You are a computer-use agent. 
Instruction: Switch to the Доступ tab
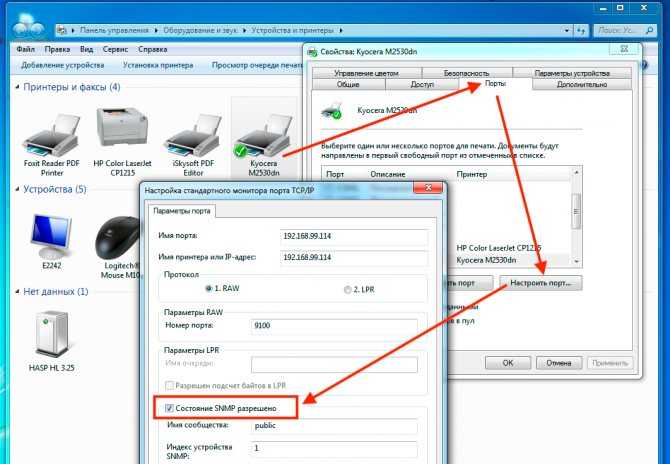tap(422, 85)
